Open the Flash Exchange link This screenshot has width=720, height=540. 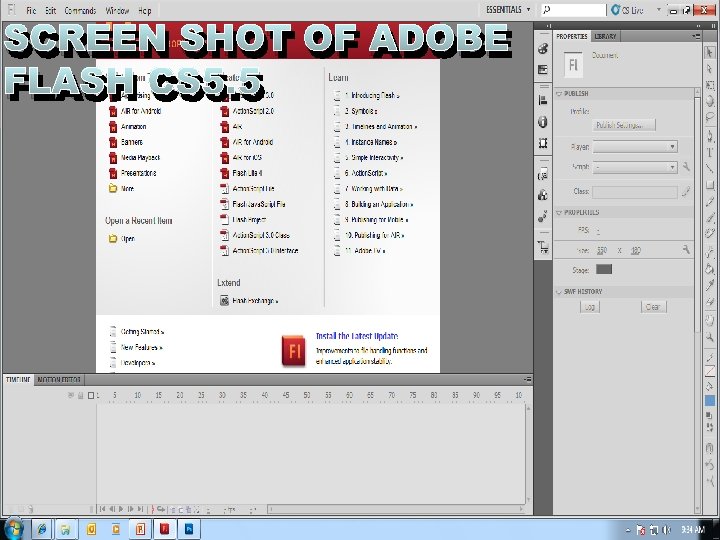[x=255, y=301]
